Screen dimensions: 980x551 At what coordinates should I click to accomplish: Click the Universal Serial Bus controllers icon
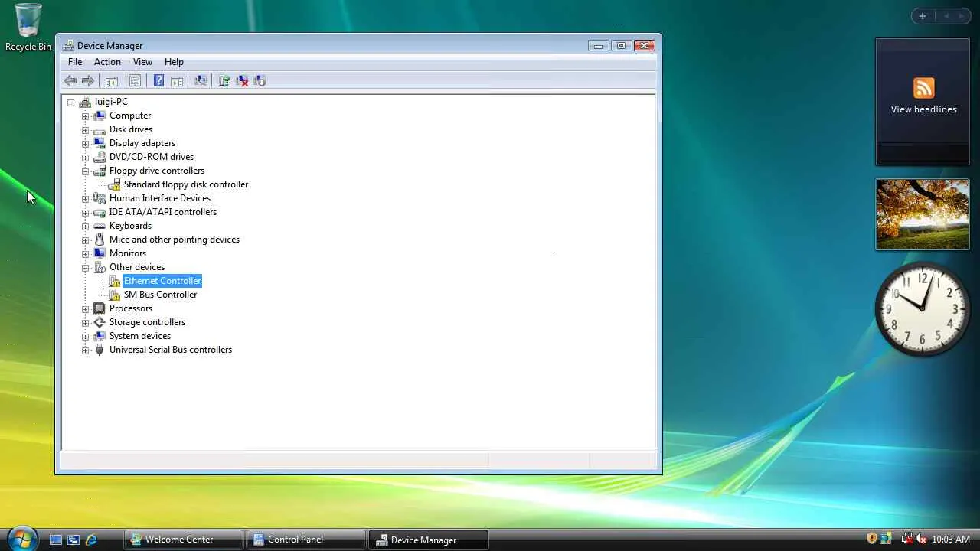[99, 350]
